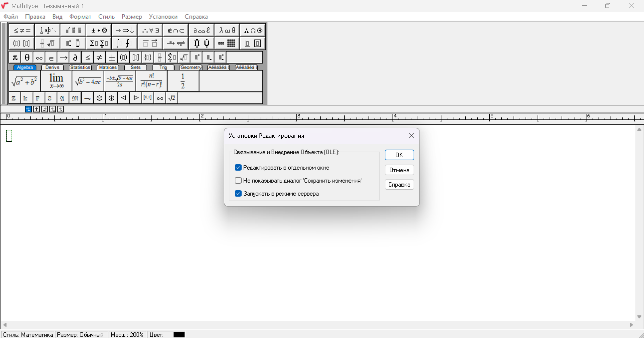Insert the single ≠ not-equal symbol

coord(99,58)
